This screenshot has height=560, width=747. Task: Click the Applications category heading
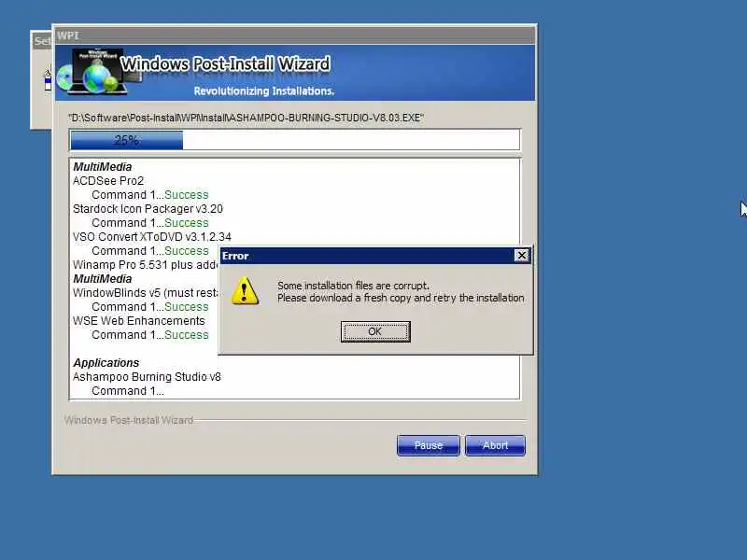106,363
